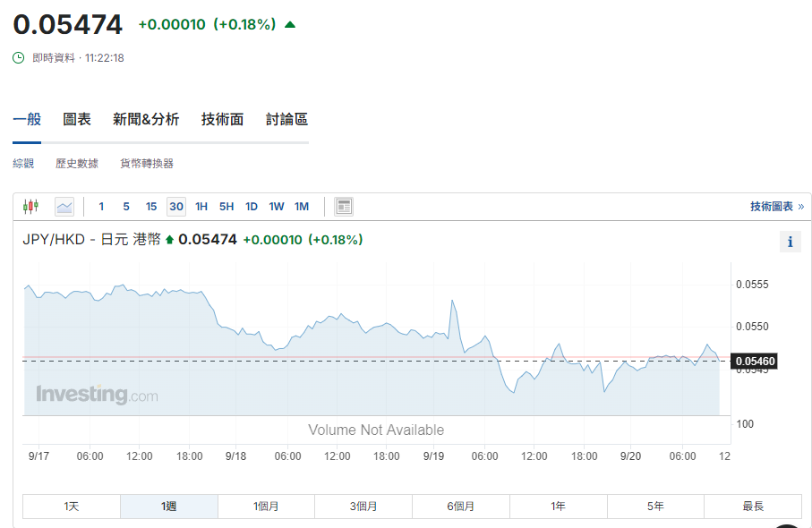Click the chart info icon
This screenshot has width=812, height=528.
(x=790, y=242)
